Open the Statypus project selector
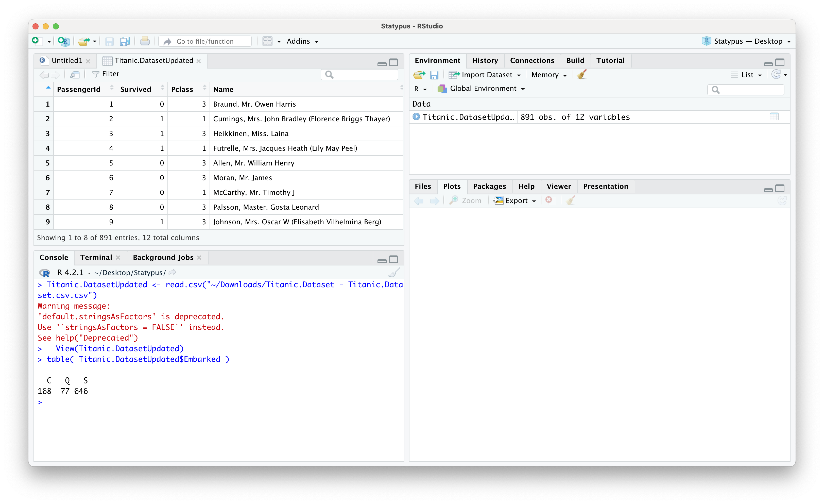The height and width of the screenshot is (504, 824). [746, 41]
